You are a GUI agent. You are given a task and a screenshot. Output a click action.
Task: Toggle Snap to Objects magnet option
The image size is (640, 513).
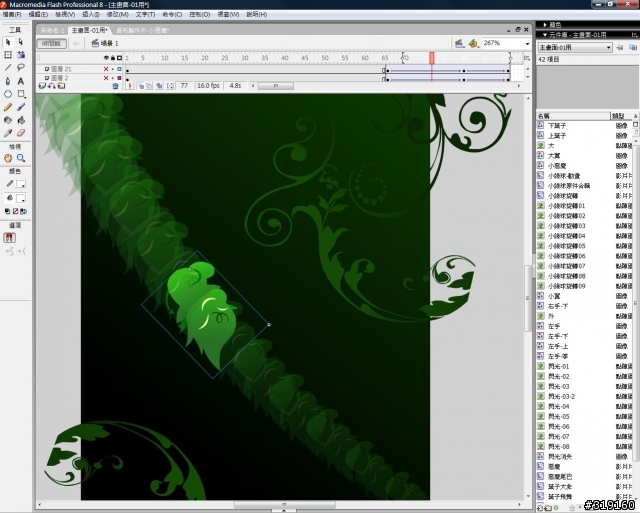click(9, 238)
